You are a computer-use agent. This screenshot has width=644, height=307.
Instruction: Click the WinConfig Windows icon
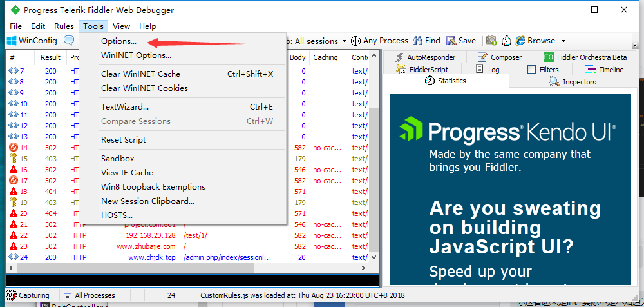coord(12,41)
